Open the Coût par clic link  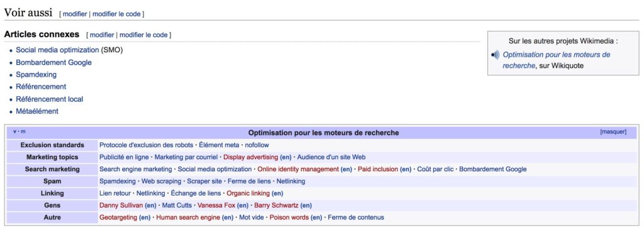pos(435,169)
